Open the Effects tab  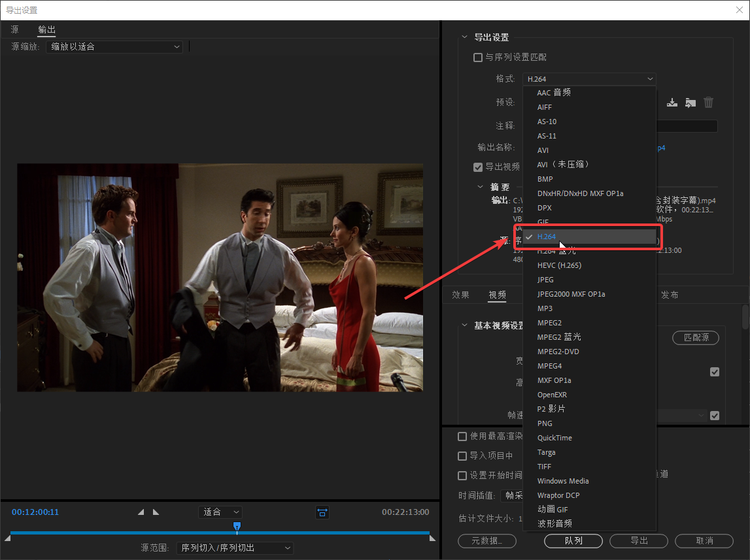pyautogui.click(x=460, y=295)
